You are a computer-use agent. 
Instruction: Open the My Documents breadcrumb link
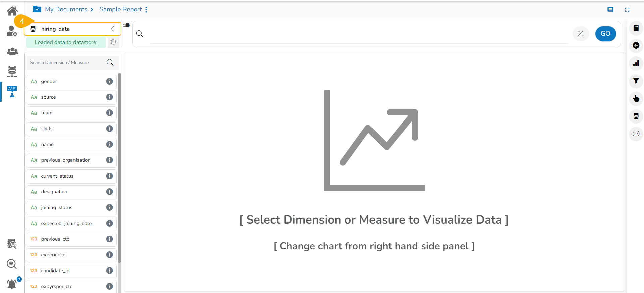(x=66, y=9)
